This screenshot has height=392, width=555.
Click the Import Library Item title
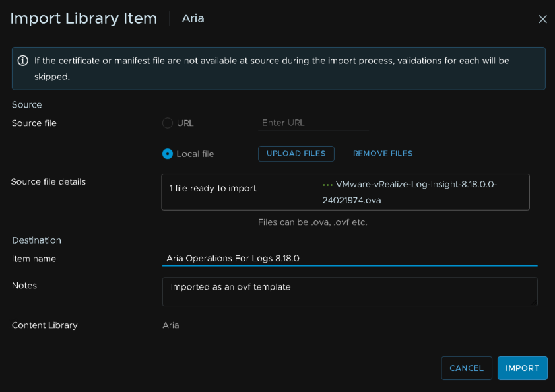tap(84, 18)
